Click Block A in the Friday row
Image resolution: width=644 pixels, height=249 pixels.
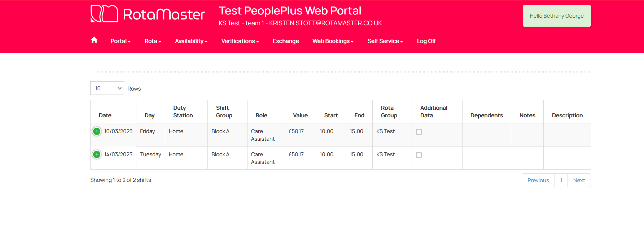[220, 131]
